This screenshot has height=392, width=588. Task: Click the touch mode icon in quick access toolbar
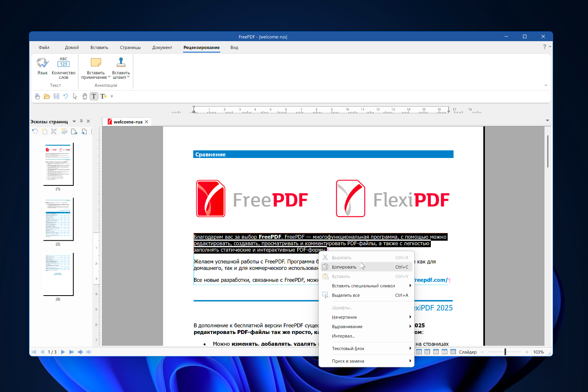pos(37,96)
